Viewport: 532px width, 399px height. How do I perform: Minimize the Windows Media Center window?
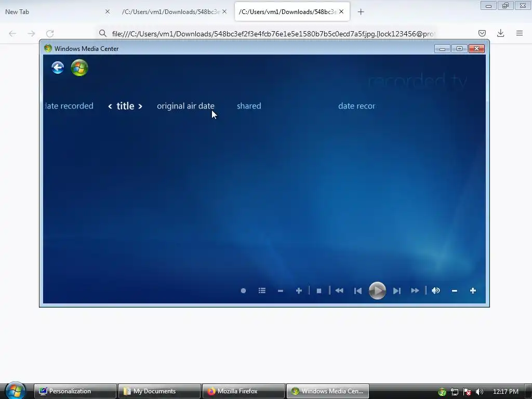point(443,49)
